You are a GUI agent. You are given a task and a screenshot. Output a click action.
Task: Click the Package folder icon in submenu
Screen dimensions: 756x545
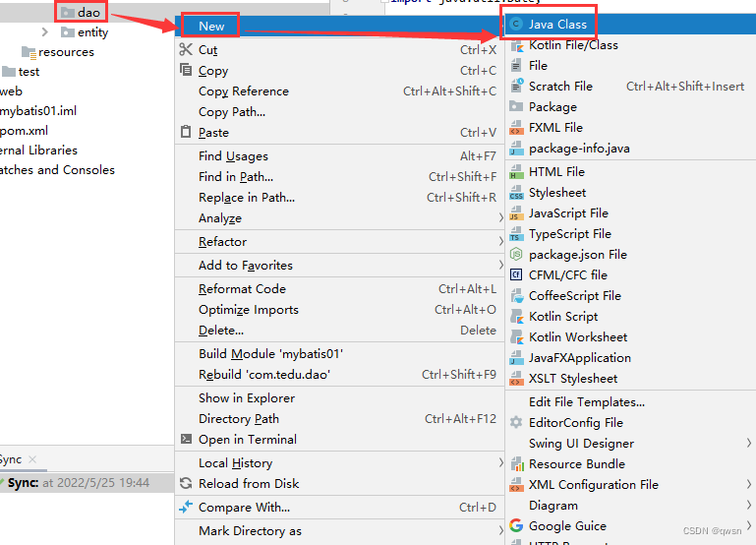click(x=516, y=106)
